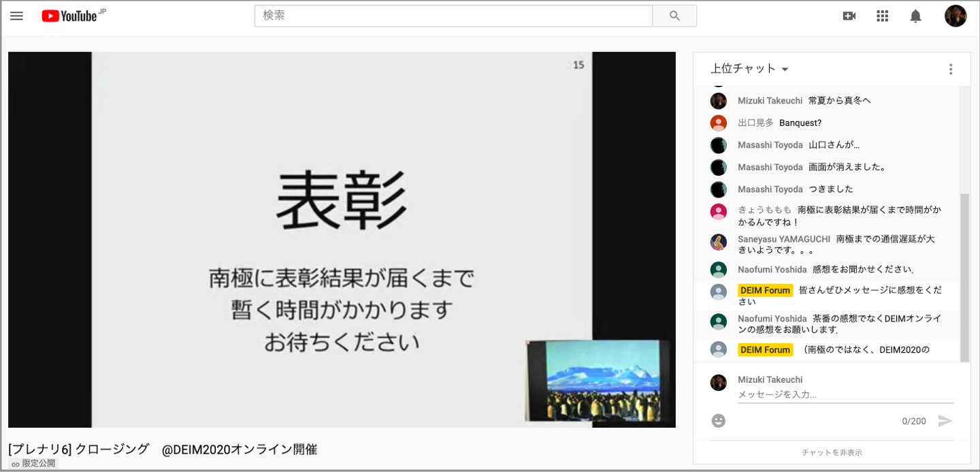Image resolution: width=980 pixels, height=472 pixels.
Task: Open the hamburger guide menu
Action: point(16,16)
